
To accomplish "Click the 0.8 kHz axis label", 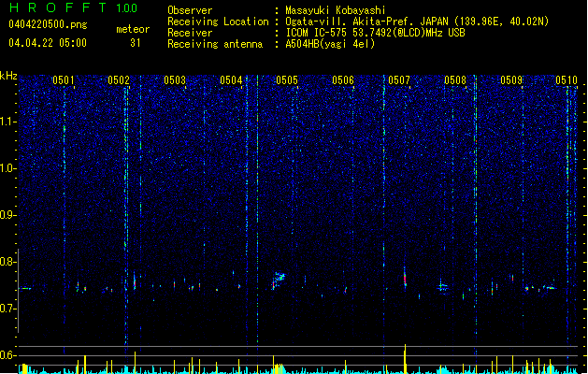I will click(8, 262).
